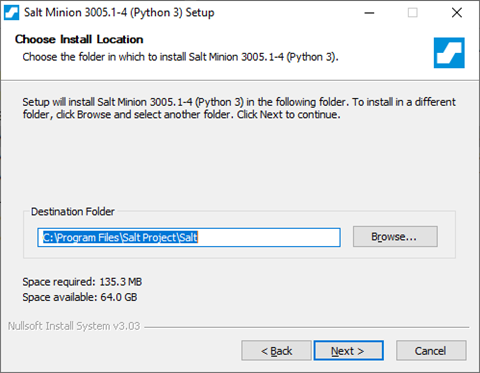Close the Salt Minion Setup window
The height and width of the screenshot is (373, 480).
tap(457, 13)
